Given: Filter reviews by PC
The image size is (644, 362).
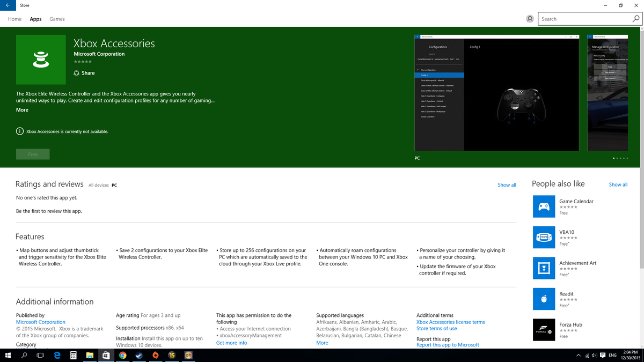Looking at the screenshot, I should pyautogui.click(x=114, y=185).
